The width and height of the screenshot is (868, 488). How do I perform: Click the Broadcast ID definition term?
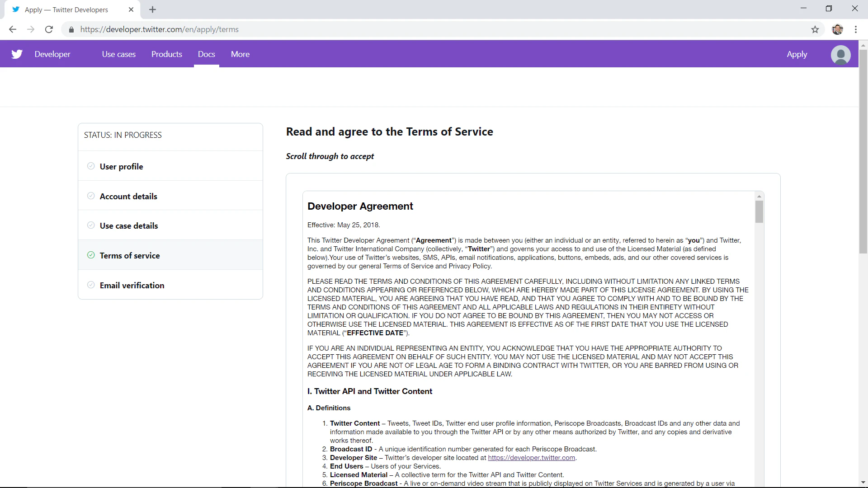click(351, 449)
